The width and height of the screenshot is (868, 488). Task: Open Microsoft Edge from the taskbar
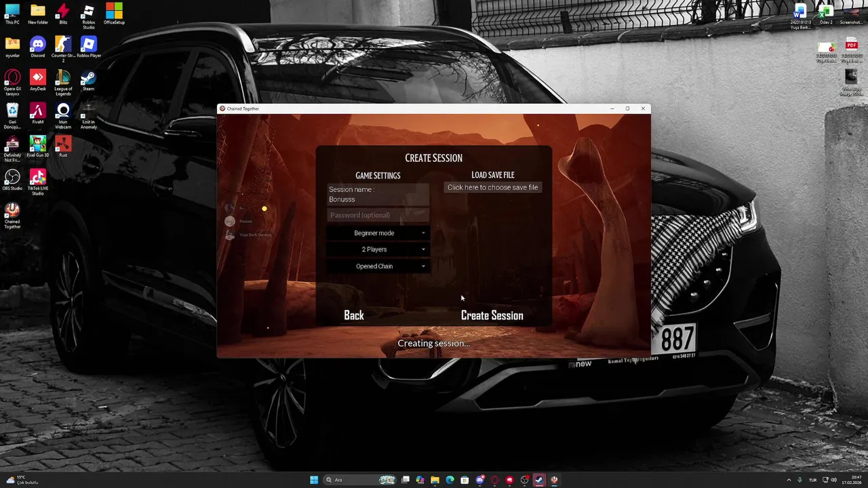pos(450,480)
